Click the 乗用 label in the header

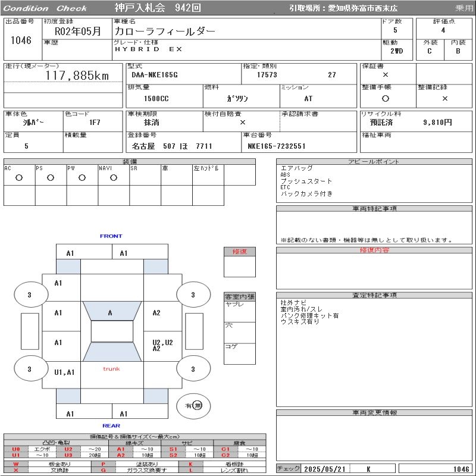[464, 8]
